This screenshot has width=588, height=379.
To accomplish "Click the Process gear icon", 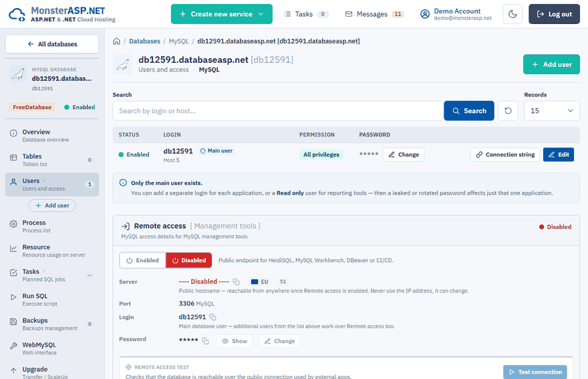I will pyautogui.click(x=13, y=224).
